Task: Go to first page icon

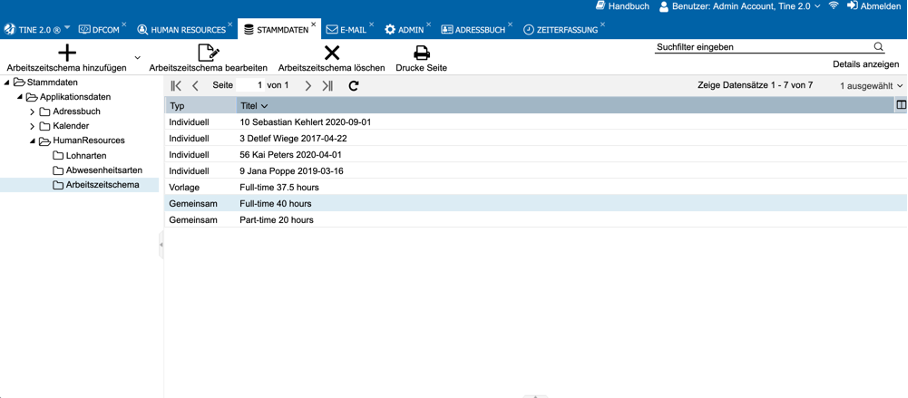Action: pyautogui.click(x=176, y=86)
